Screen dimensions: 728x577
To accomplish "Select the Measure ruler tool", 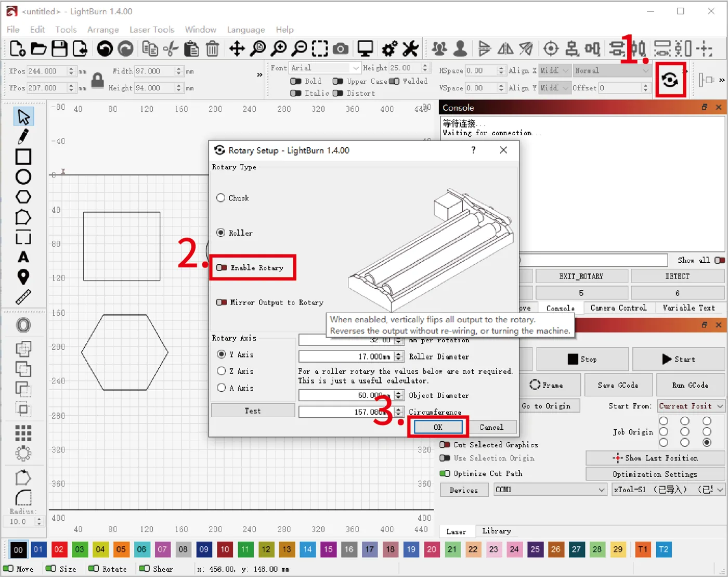I will click(x=23, y=297).
